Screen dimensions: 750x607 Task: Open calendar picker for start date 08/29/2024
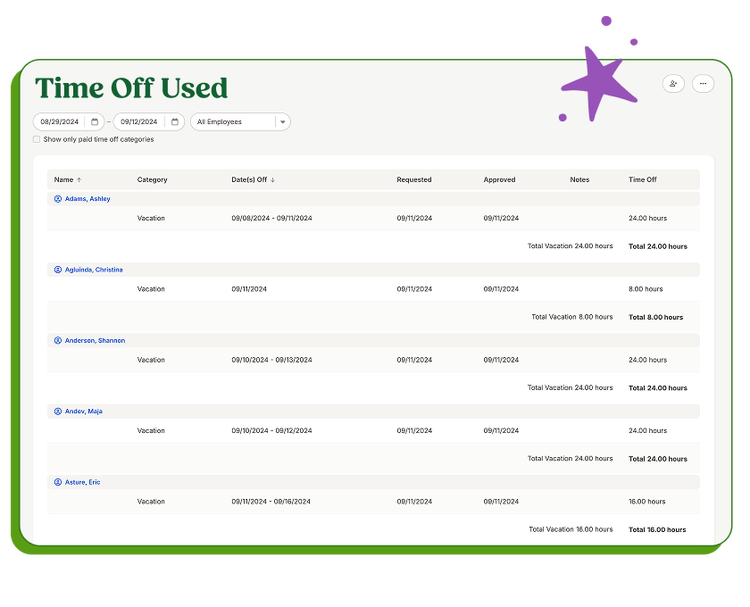[95, 122]
